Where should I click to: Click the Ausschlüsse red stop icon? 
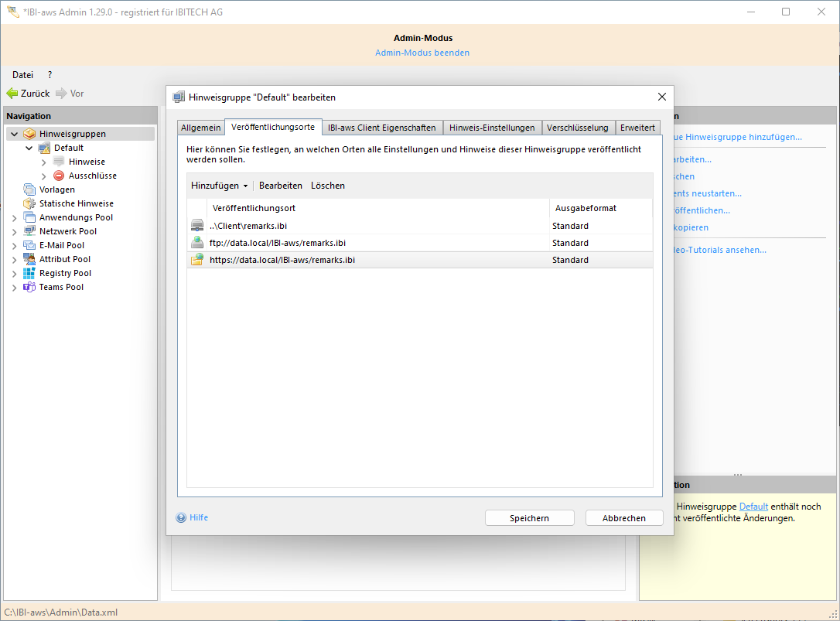[59, 176]
